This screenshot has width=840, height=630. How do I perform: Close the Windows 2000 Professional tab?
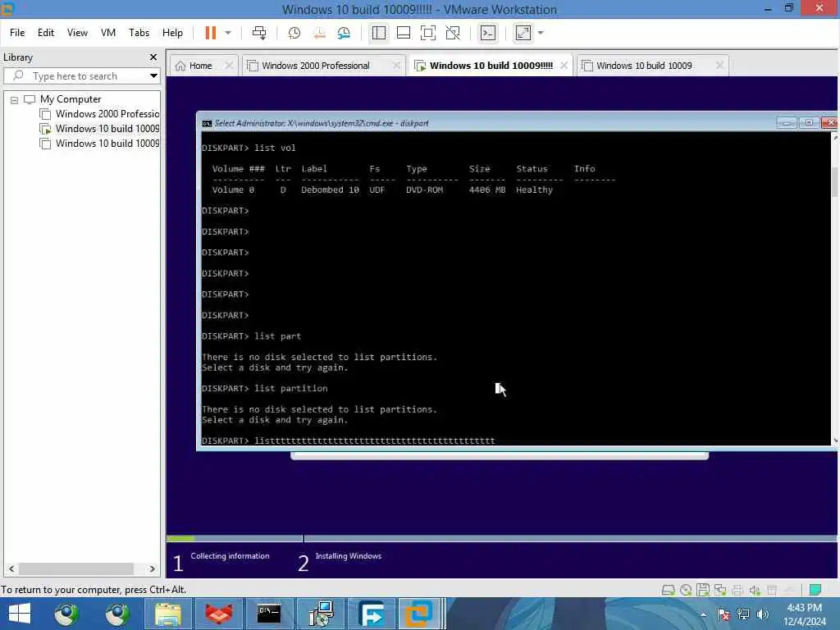click(396, 66)
